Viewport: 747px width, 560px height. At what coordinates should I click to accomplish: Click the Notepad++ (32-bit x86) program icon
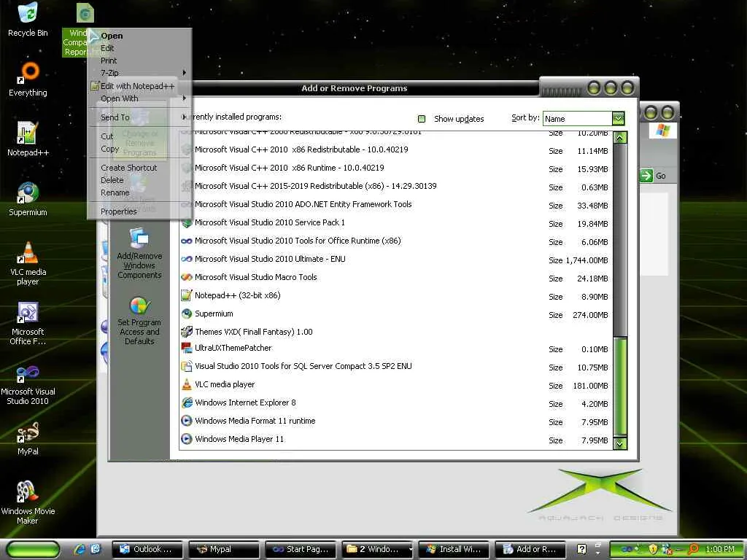click(186, 295)
